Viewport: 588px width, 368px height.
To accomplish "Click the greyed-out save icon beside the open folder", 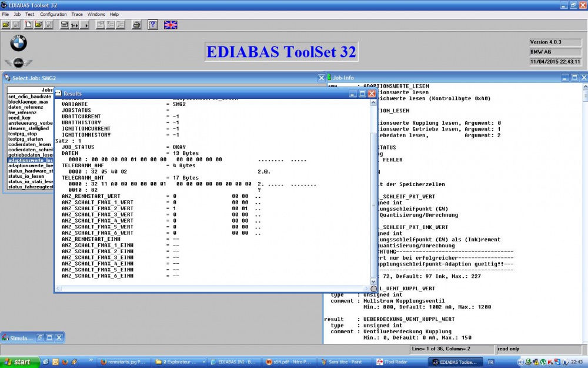I will click(16, 25).
